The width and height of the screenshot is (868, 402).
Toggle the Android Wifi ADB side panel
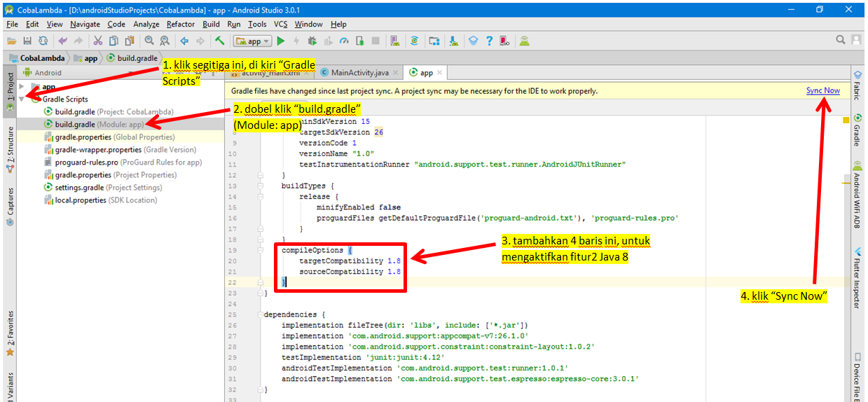click(x=857, y=194)
